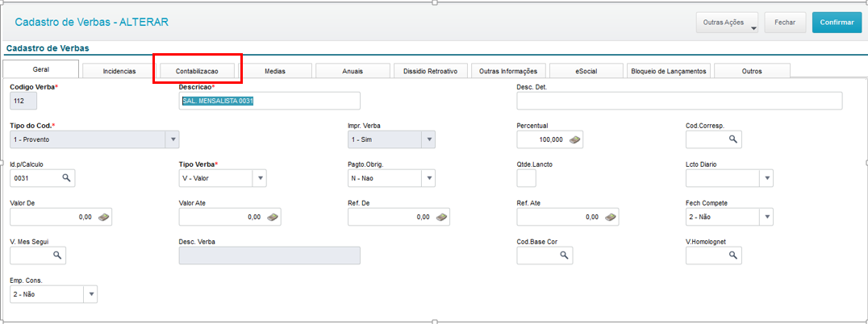The image size is (868, 324).
Task: Click the Cod.Corresp. search magnifier
Action: [x=733, y=140]
